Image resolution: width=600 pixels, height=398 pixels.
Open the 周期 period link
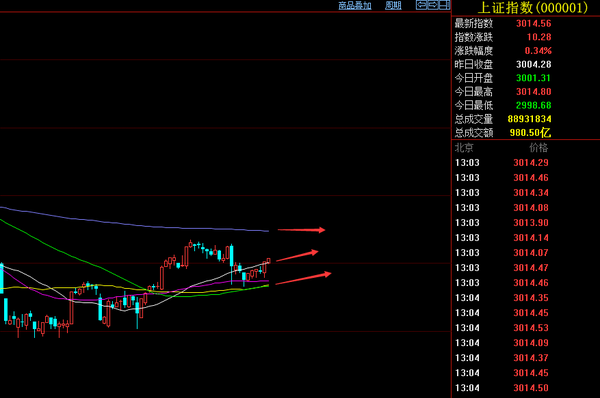tap(393, 5)
